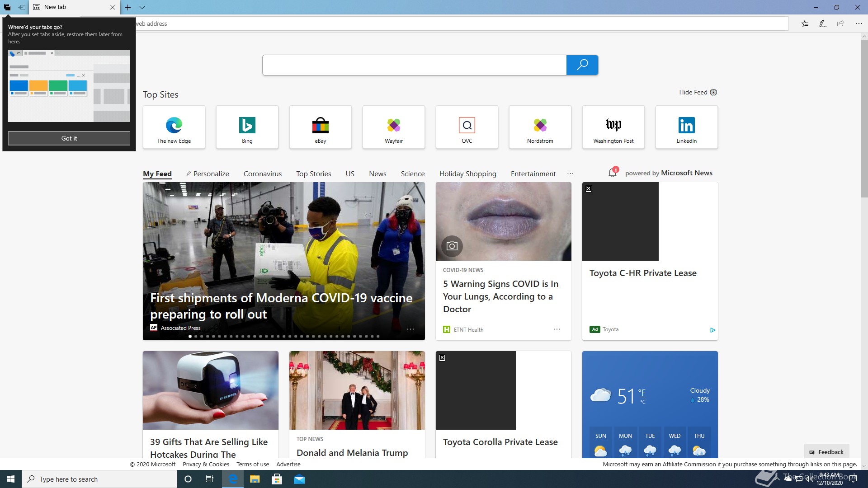Open eBay top site tile
The height and width of the screenshot is (488, 868).
click(321, 127)
